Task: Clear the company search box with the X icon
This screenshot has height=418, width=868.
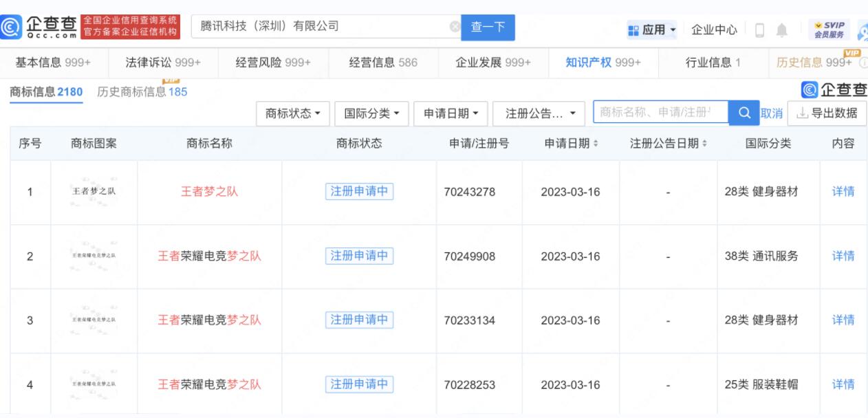Action: pyautogui.click(x=454, y=27)
